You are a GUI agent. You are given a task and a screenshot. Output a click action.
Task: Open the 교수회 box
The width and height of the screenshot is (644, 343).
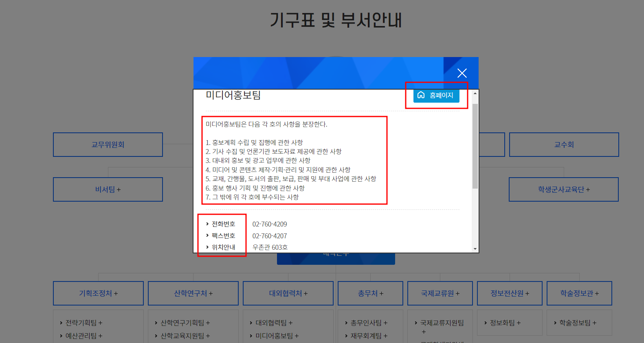pos(564,145)
